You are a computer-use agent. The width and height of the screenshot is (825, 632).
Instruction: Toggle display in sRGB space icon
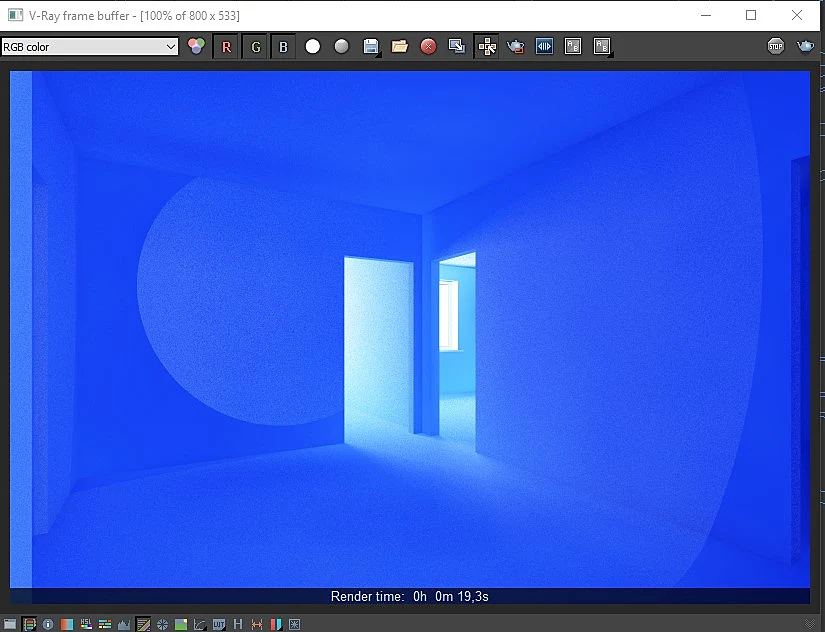tap(200, 624)
